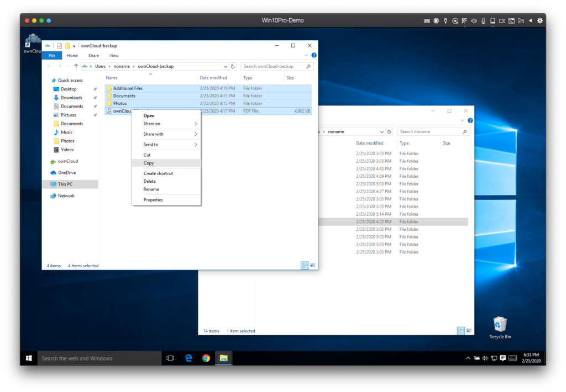Viewport: 566px width, 392px height.
Task: Open Videos in navigation pane
Action: [67, 150]
